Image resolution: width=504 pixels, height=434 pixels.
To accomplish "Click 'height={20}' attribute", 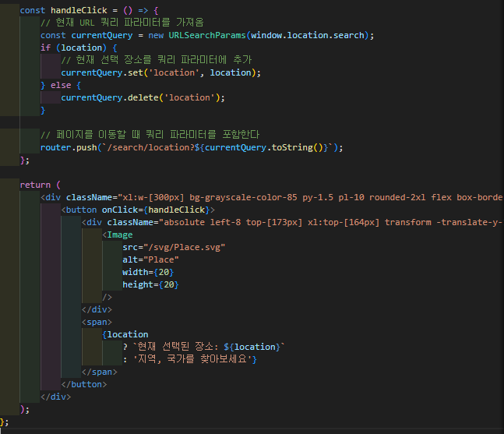I will (x=151, y=285).
